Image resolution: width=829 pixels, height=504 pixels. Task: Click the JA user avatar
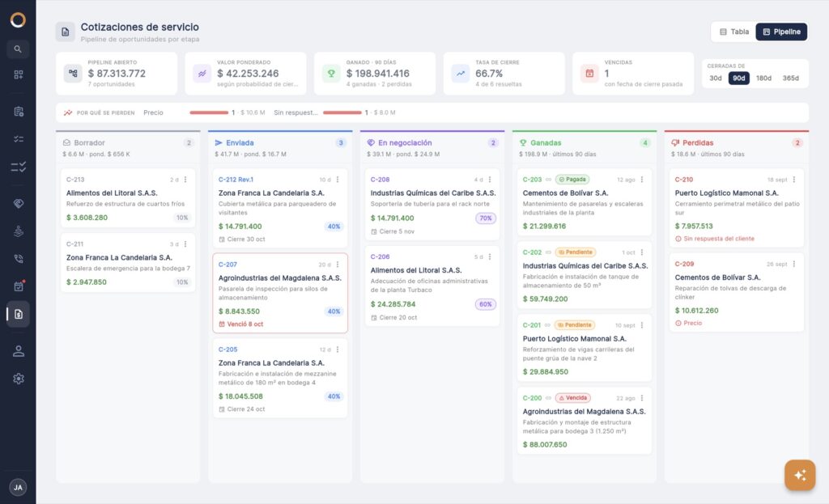[x=18, y=487]
